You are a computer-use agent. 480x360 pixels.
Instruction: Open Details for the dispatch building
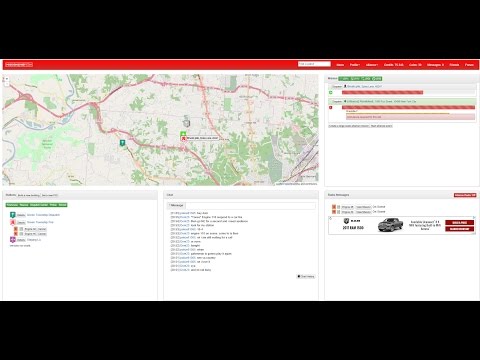point(21,215)
